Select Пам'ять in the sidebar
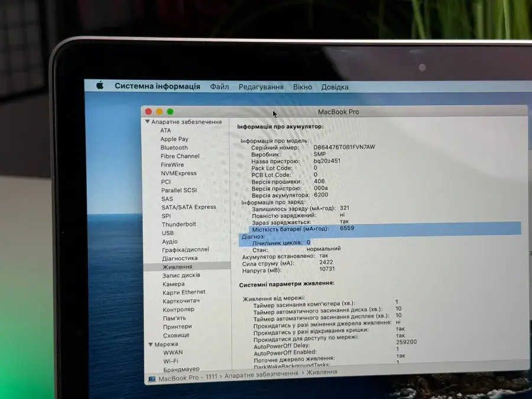Image resolution: width=532 pixels, height=399 pixels. 174,318
